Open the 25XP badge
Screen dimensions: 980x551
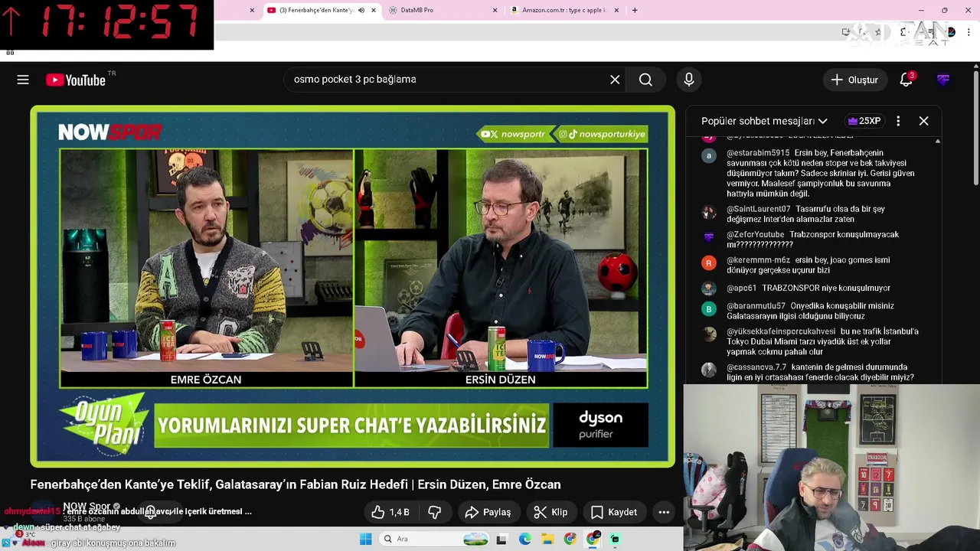864,121
